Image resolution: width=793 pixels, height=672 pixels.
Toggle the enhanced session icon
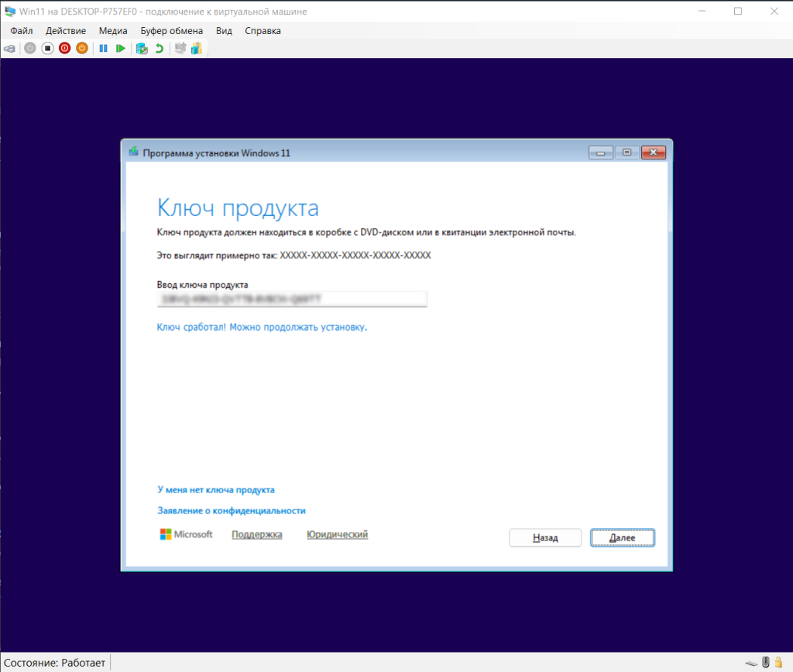pos(180,49)
